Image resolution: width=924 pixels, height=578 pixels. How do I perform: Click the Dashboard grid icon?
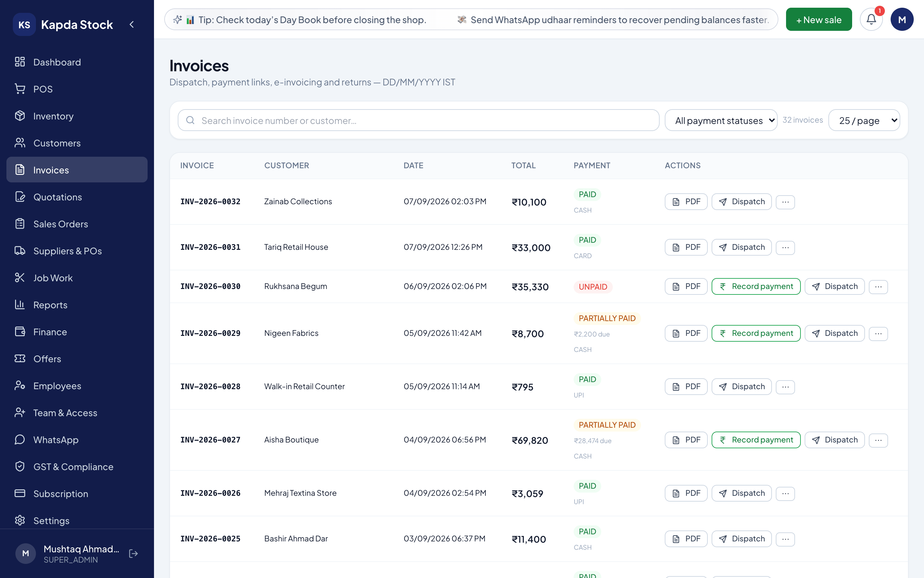(x=20, y=62)
